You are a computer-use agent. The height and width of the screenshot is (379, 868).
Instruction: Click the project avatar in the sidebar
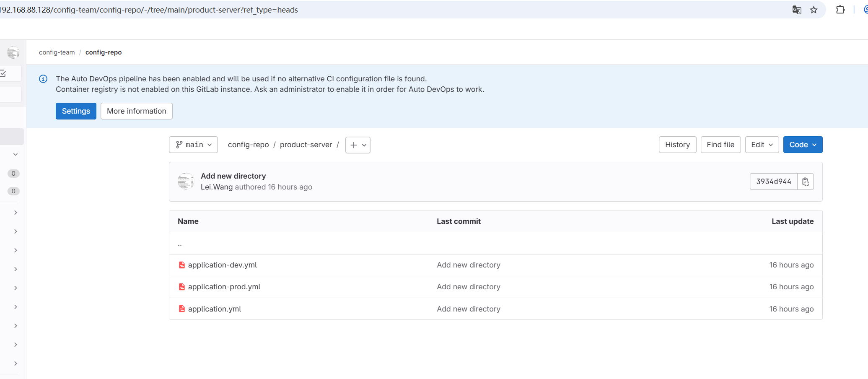[13, 52]
